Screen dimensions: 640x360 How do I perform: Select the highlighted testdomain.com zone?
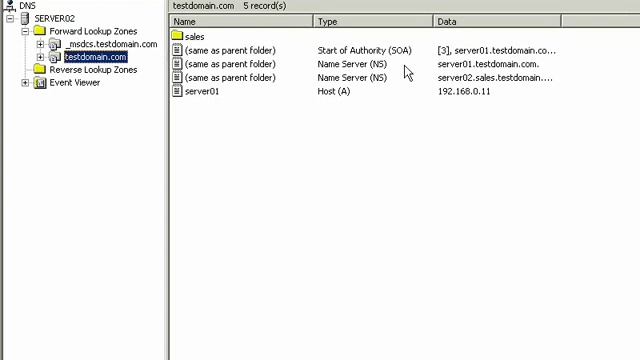tap(96, 57)
